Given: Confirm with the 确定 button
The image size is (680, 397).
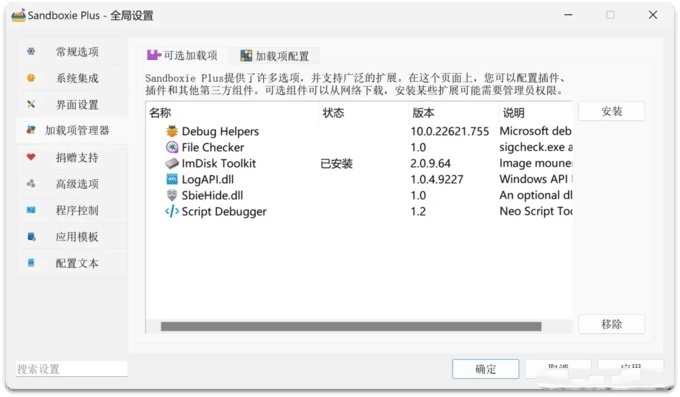Looking at the screenshot, I should (485, 369).
